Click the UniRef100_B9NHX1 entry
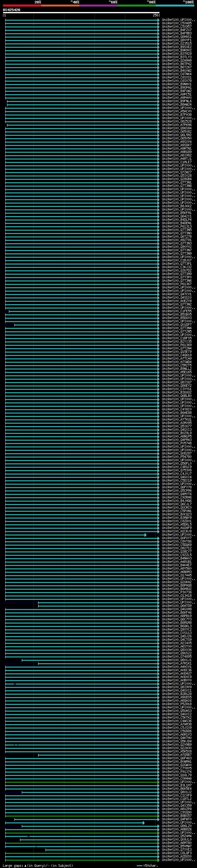 tap(177, 84)
